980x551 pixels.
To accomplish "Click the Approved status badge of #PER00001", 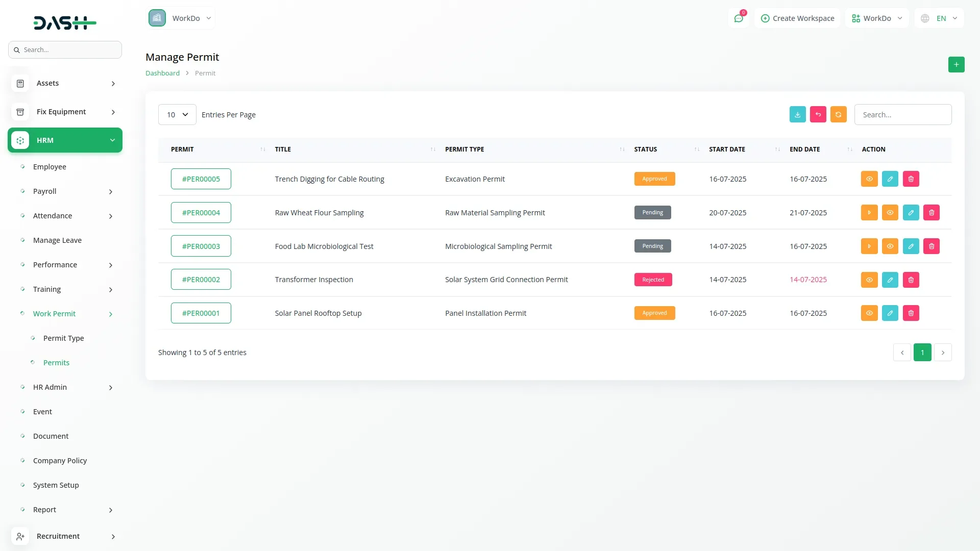I will point(654,313).
